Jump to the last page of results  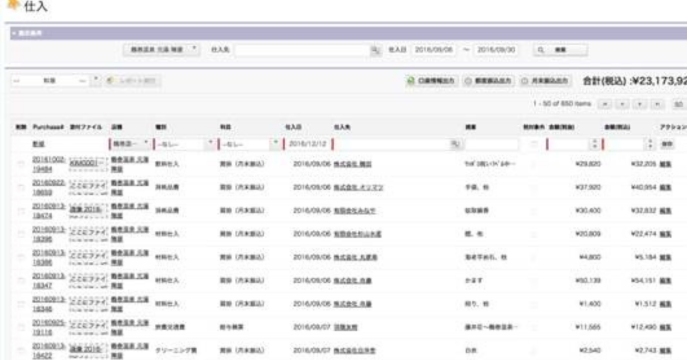click(657, 104)
